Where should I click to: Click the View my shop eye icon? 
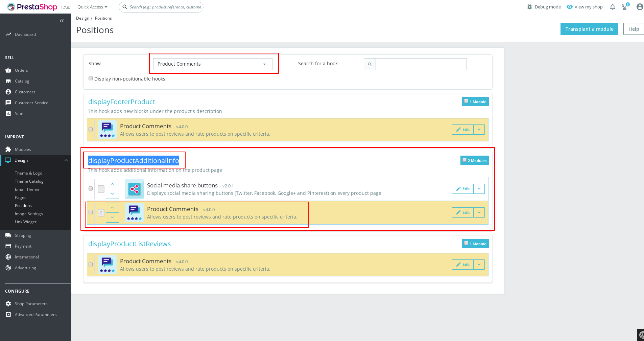(569, 7)
